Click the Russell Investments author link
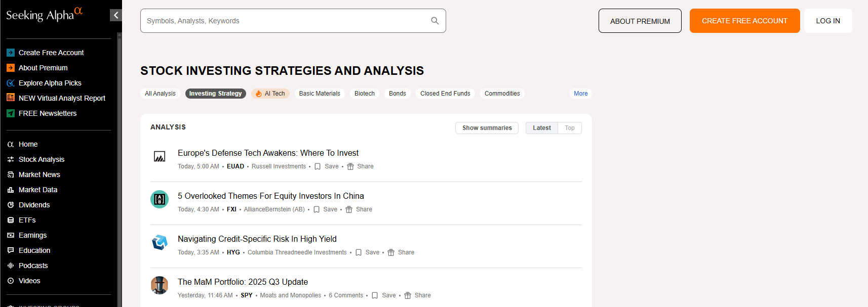The width and height of the screenshot is (868, 307). [x=279, y=166]
